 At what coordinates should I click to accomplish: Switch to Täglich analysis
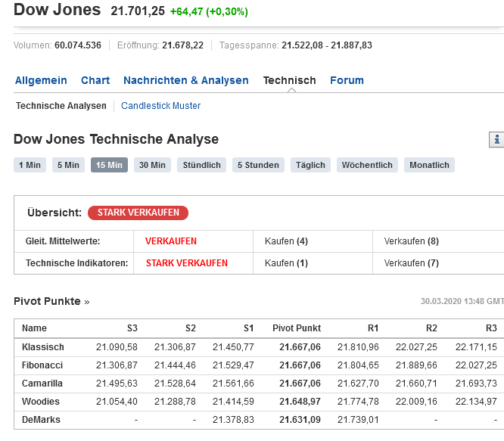pos(310,165)
